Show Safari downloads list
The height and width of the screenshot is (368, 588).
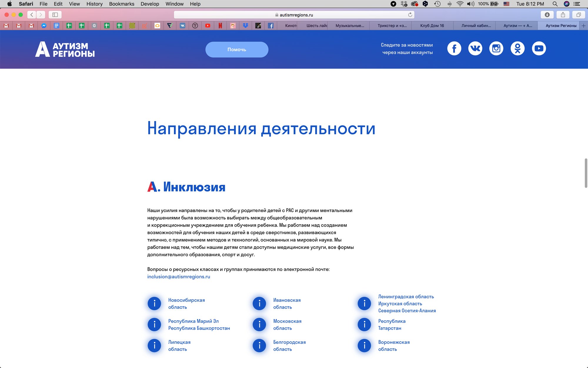click(x=547, y=15)
